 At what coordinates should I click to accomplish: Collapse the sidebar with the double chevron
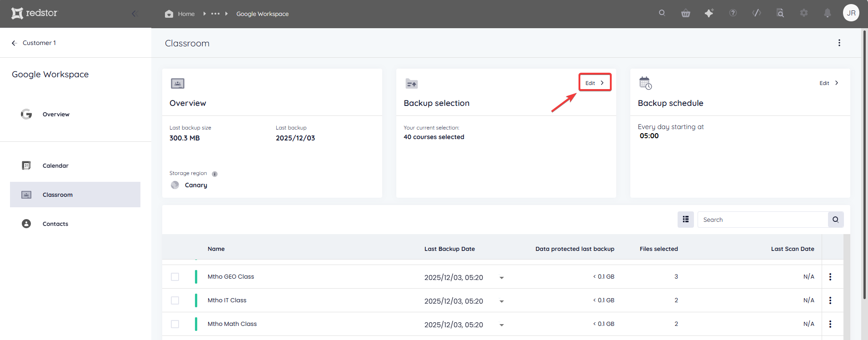click(135, 14)
